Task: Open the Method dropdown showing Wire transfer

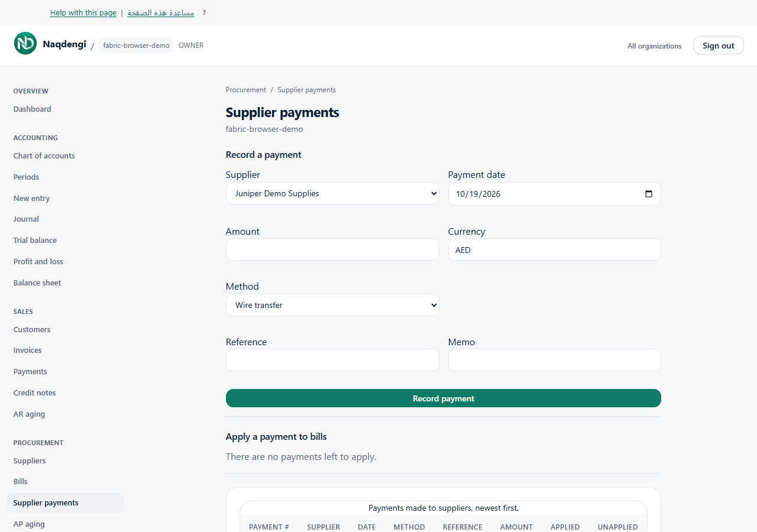Action: tap(332, 305)
